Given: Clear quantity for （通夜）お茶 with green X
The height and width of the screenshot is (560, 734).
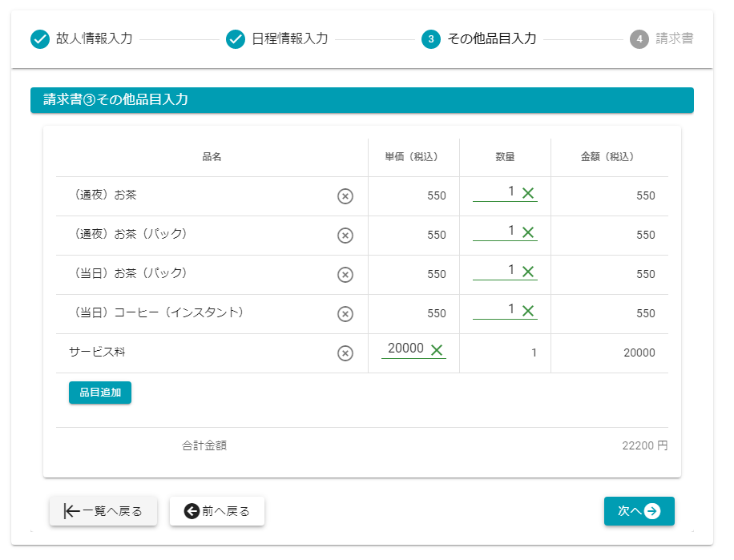Looking at the screenshot, I should (x=528, y=192).
